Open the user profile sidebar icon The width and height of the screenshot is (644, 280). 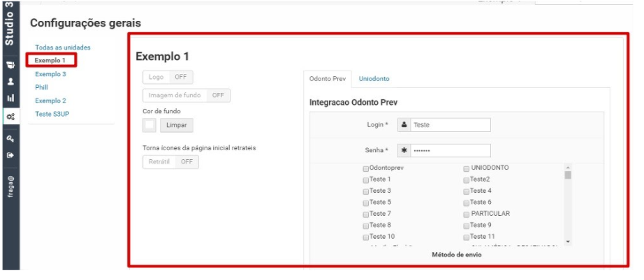[10, 81]
